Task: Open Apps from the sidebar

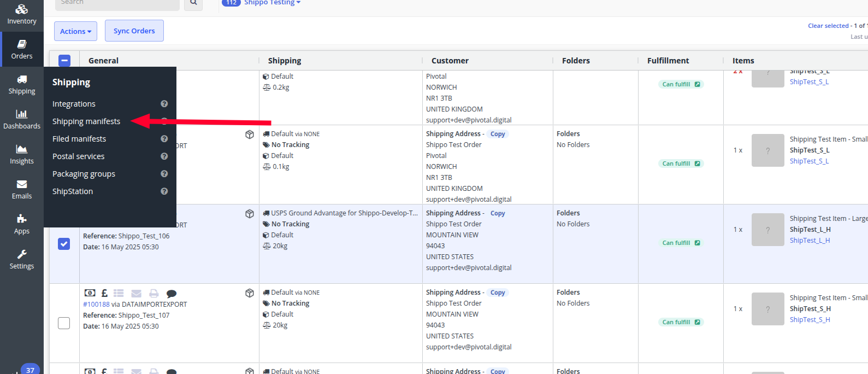Action: [22, 224]
